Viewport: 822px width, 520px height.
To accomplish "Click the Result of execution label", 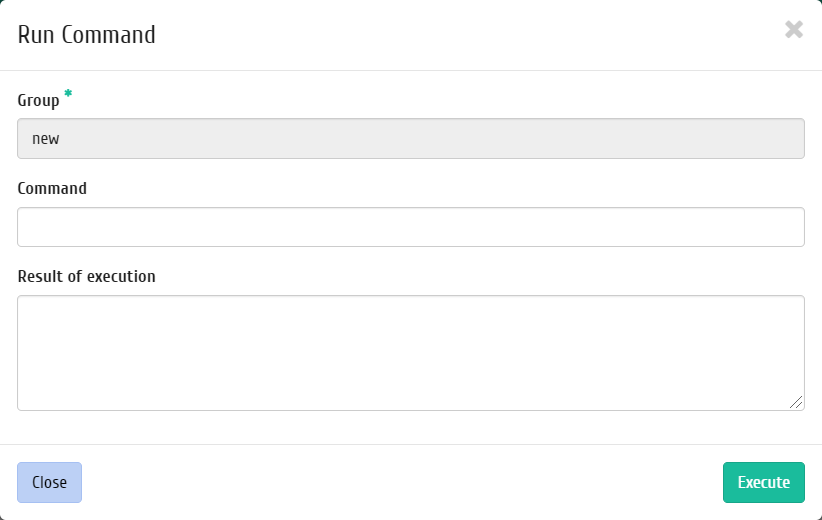I will coord(86,276).
